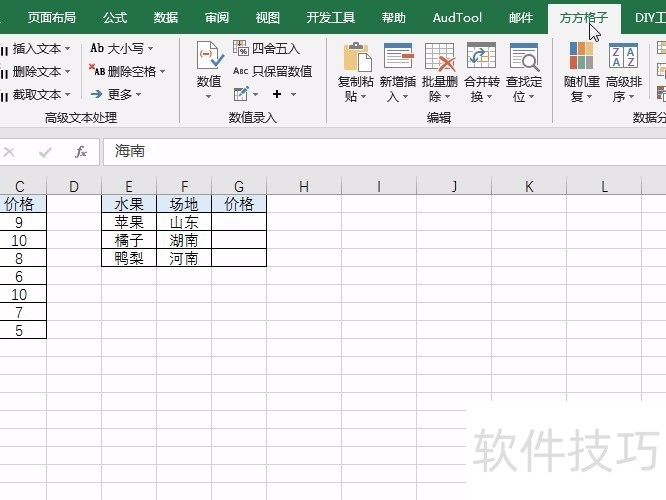Click the 随机重复 colored blocks icon
This screenshot has height=500, width=666.
581,56
